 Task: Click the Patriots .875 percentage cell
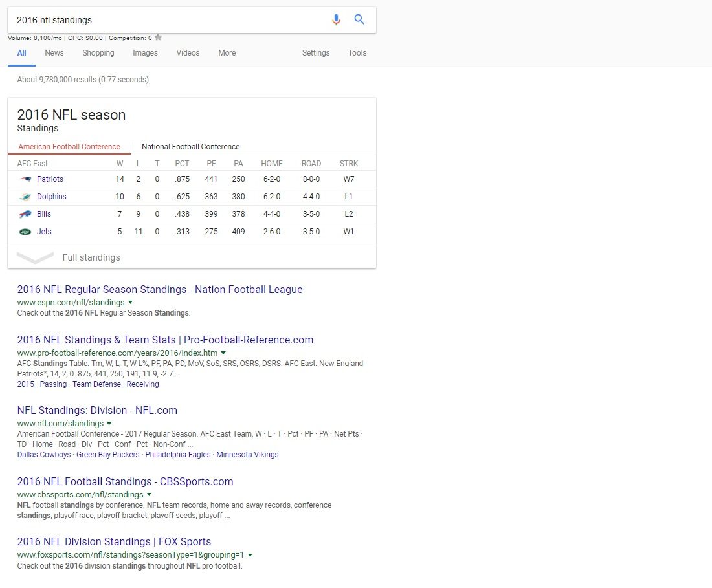182,179
